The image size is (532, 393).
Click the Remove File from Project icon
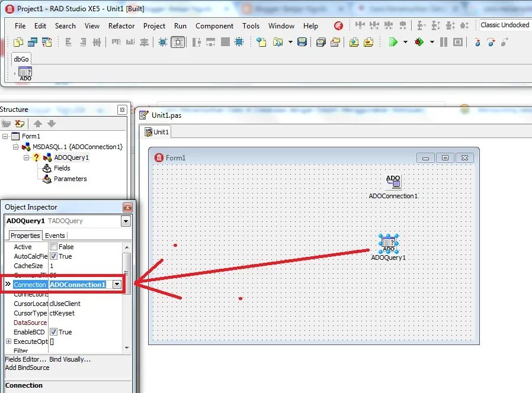[x=368, y=42]
